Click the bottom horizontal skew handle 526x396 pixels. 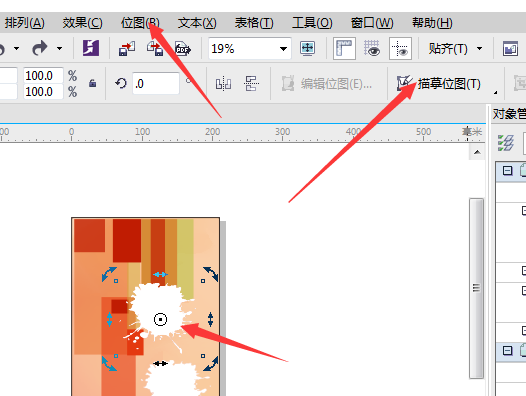(160, 363)
